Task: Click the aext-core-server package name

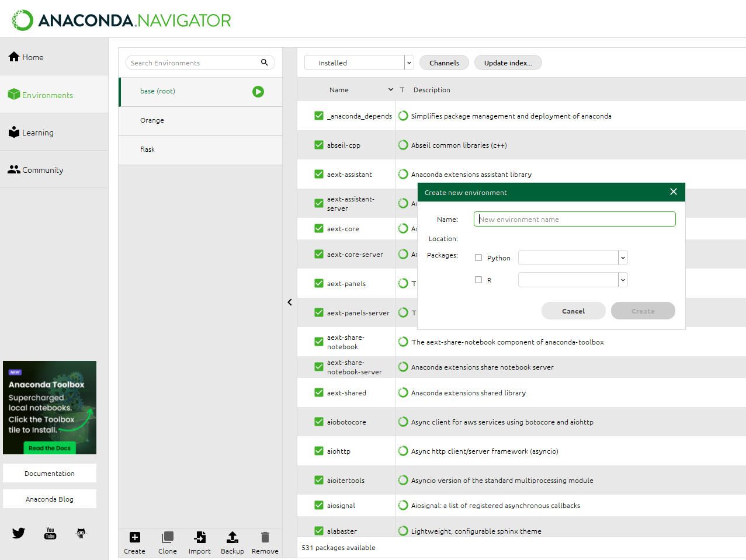Action: 355,254
